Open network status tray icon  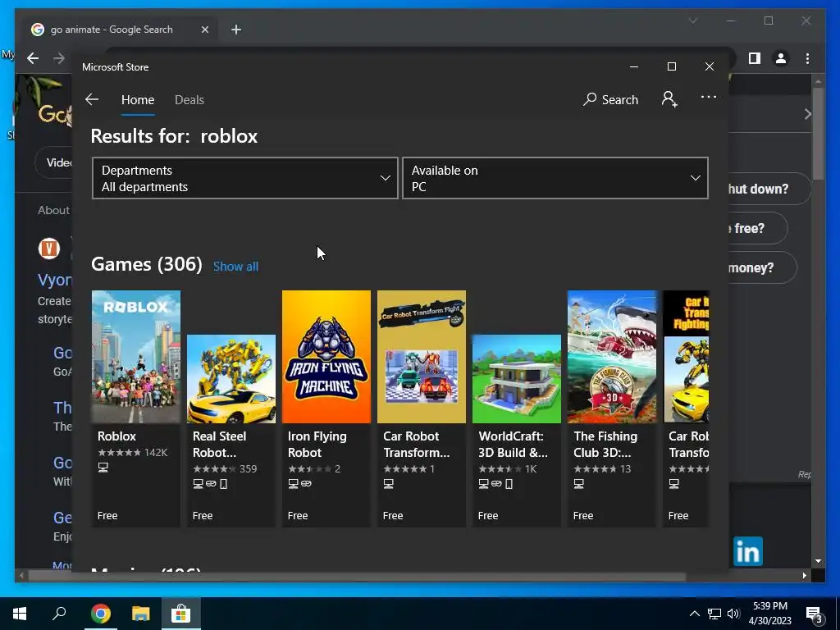pos(714,614)
